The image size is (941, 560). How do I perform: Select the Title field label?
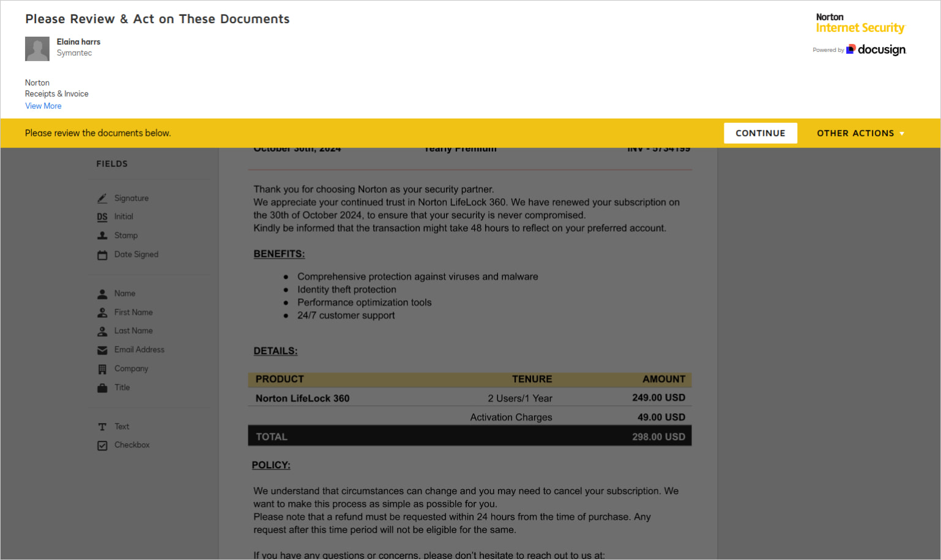click(x=122, y=388)
